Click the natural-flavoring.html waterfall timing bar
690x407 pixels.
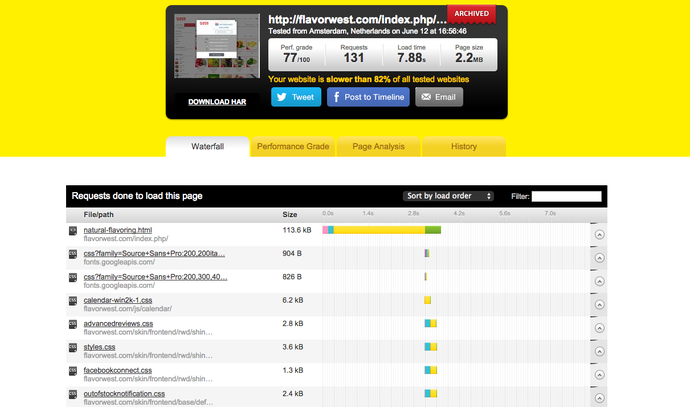click(382, 230)
